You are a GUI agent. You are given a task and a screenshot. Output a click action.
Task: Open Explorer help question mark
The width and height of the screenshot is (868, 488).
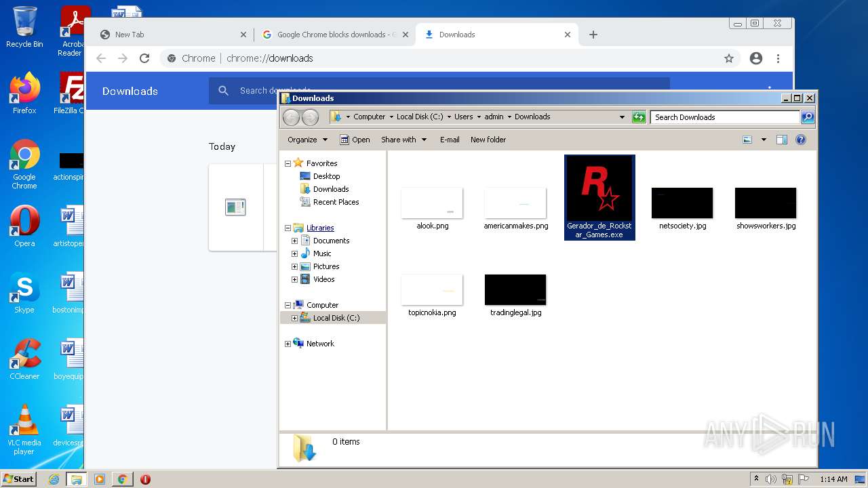[x=801, y=140]
